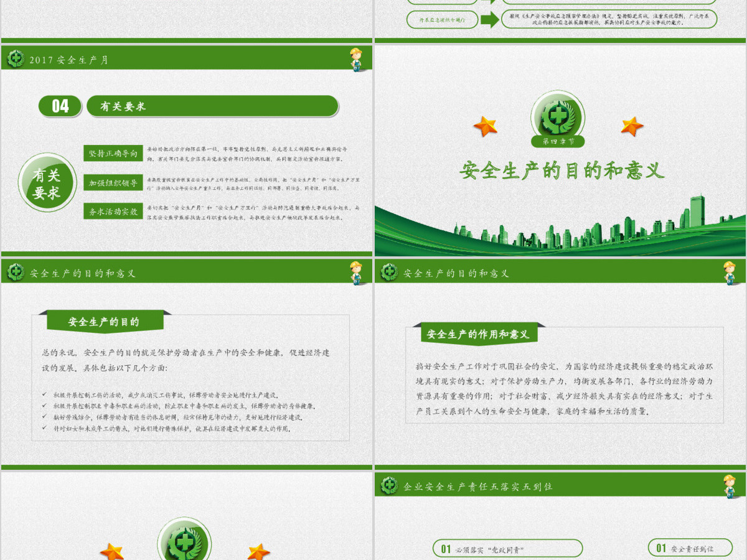Screen dimensions: 747x560
Task: Click the large green cross emblem above '第四章节'
Action: [x=558, y=116]
